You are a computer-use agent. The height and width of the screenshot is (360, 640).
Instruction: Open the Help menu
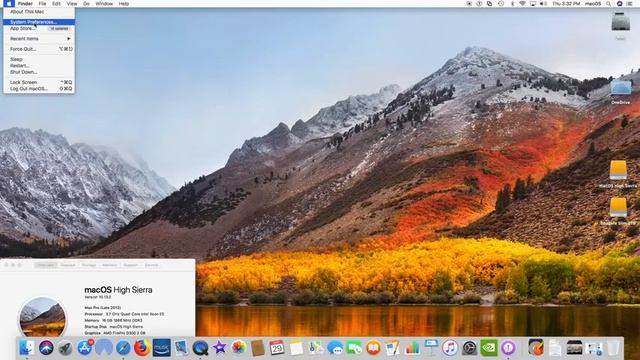(x=124, y=4)
